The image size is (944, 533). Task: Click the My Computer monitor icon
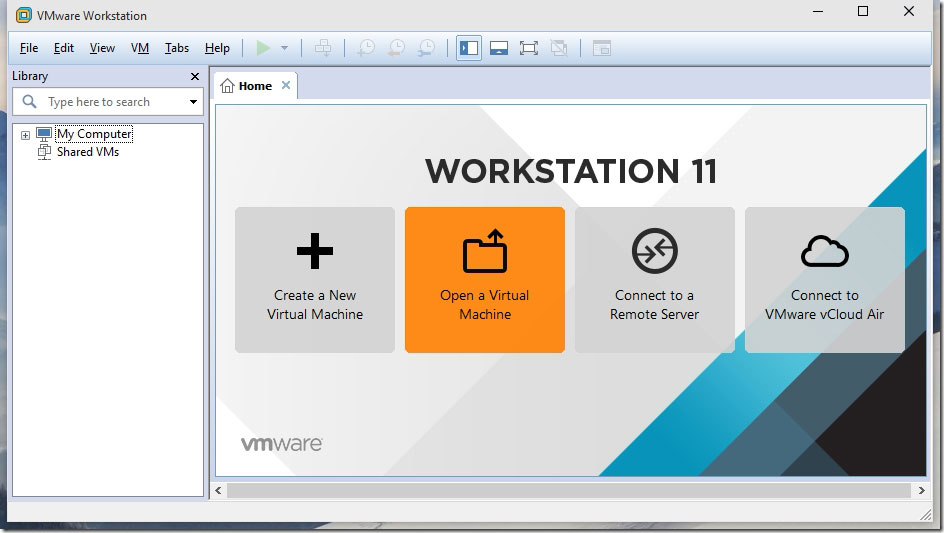44,134
